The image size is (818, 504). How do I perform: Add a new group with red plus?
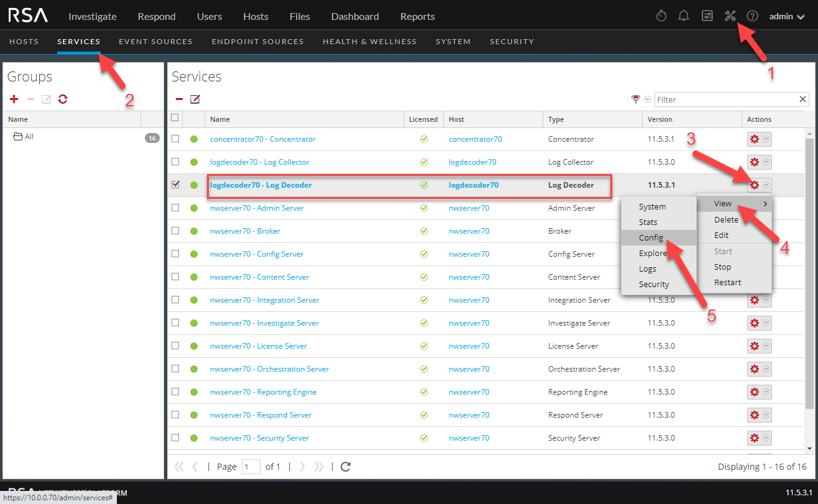pyautogui.click(x=14, y=99)
